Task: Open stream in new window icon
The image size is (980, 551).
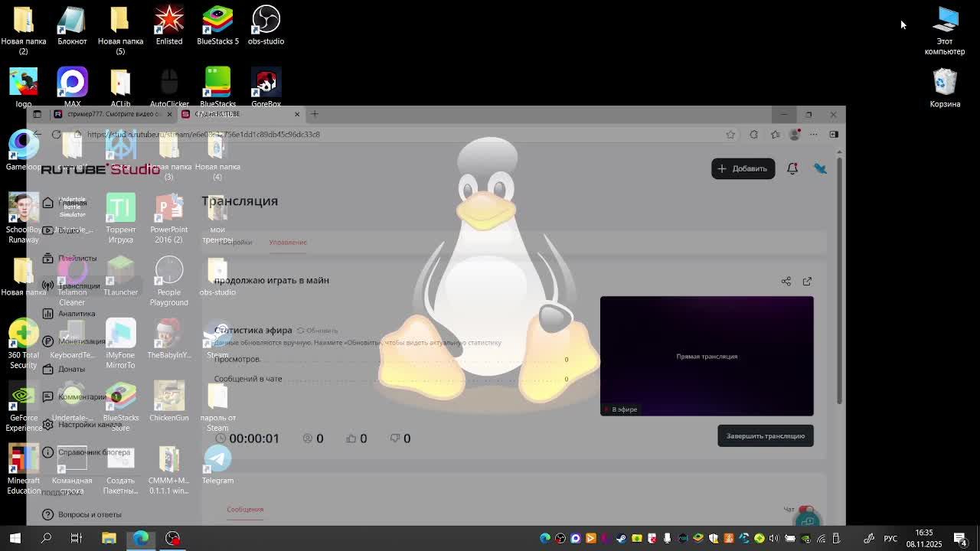Action: (807, 282)
